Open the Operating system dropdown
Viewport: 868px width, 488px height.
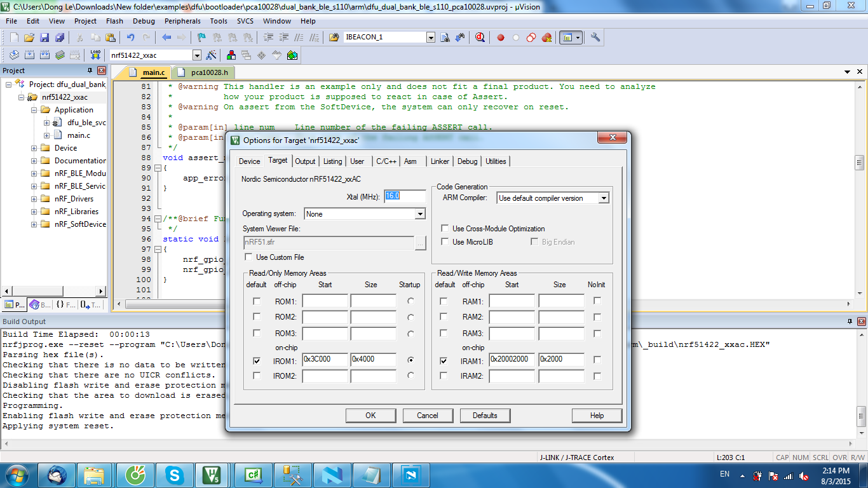coord(420,214)
